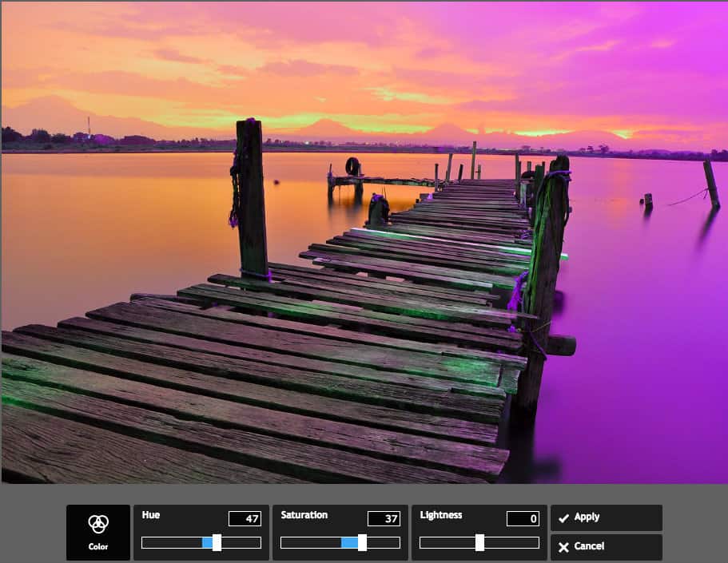This screenshot has height=563, width=728.
Task: Click the far right end of Hue slider track
Action: pyautogui.click(x=259, y=543)
